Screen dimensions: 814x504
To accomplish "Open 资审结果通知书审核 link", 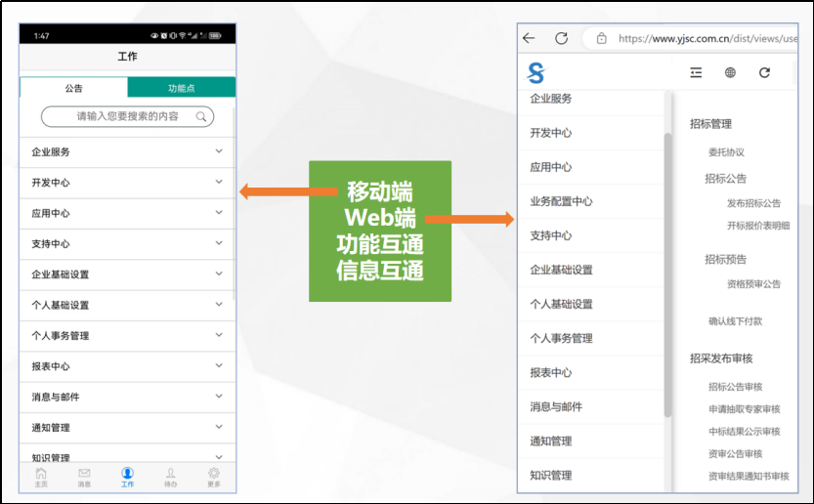I will pos(750,476).
